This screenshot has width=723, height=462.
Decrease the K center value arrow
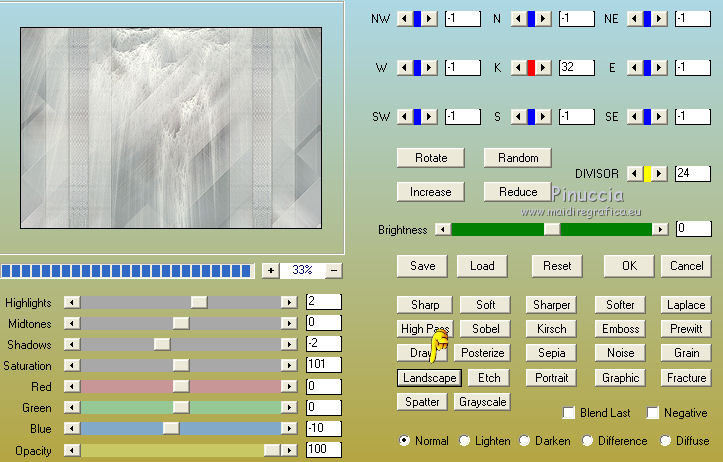pyautogui.click(x=519, y=68)
